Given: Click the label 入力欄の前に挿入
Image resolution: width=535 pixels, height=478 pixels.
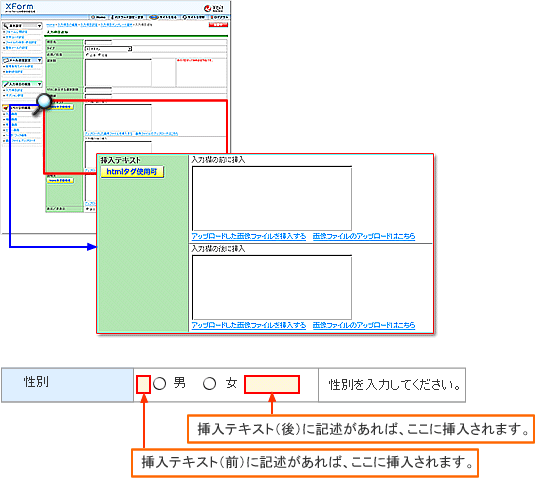Looking at the screenshot, I should point(218,160).
